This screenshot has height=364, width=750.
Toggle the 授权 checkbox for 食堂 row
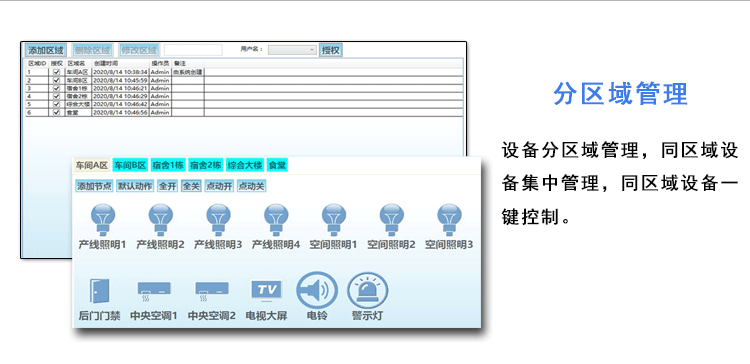point(56,112)
